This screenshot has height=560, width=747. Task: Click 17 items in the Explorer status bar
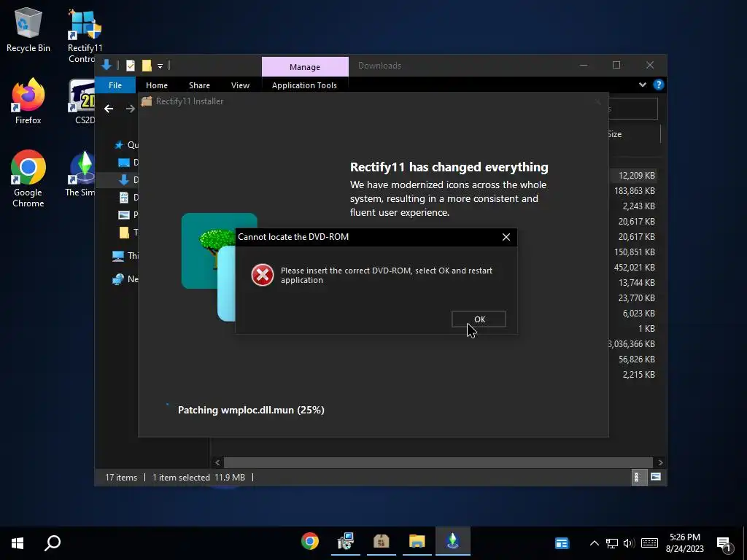click(121, 477)
